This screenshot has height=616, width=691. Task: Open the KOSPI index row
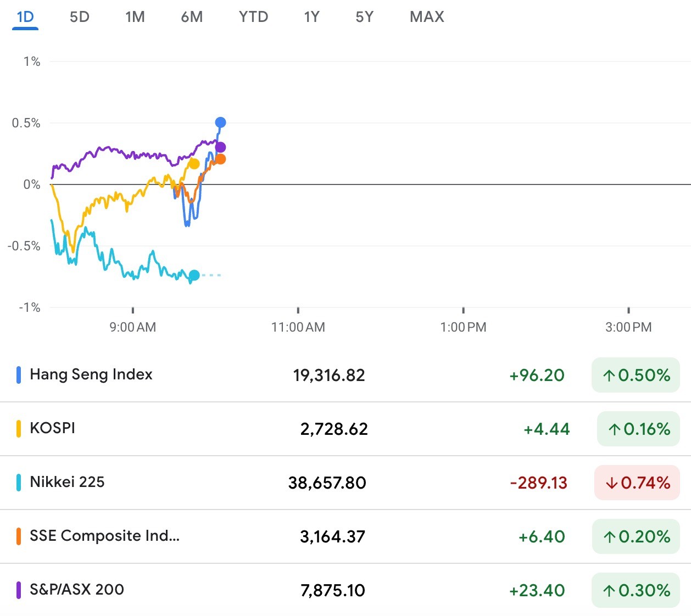345,429
